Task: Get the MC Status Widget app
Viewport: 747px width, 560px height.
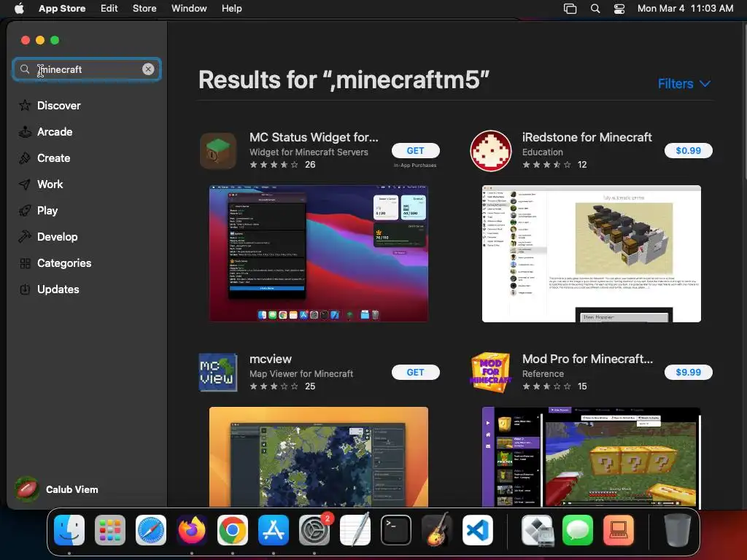Action: click(x=415, y=150)
